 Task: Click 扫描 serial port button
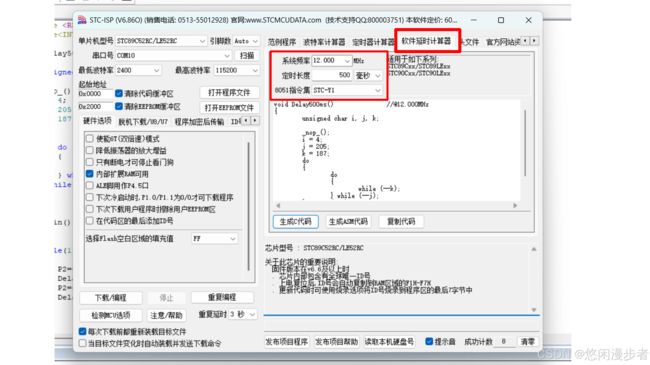247,55
